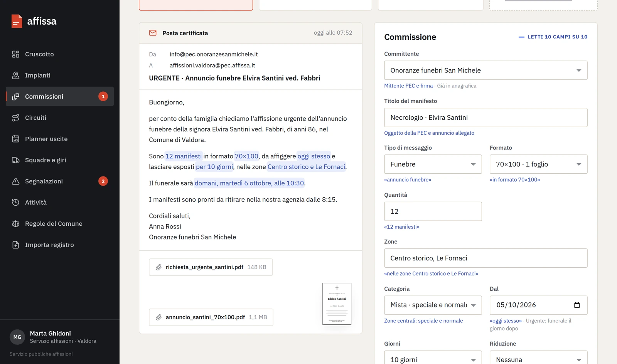The image size is (617, 364).
Task: Open Impianti map pin icon
Action: coord(15,75)
